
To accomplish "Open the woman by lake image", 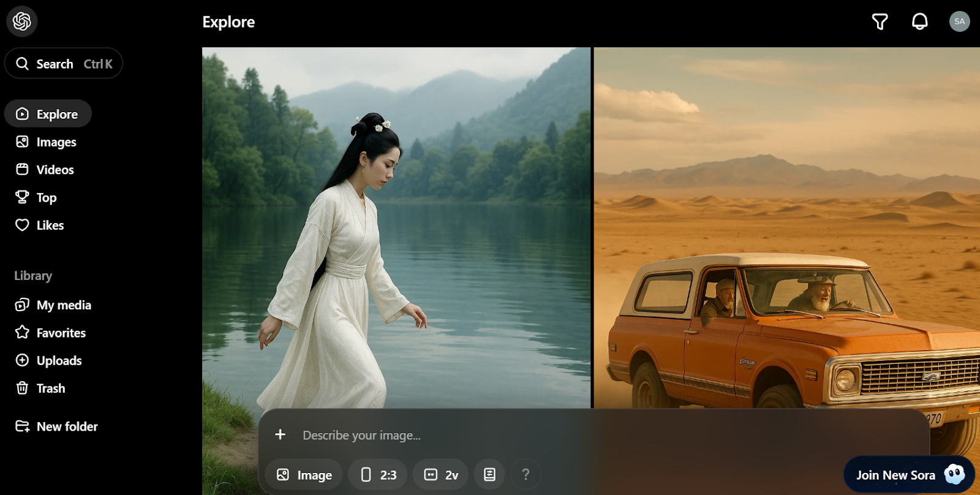I will coord(396,227).
